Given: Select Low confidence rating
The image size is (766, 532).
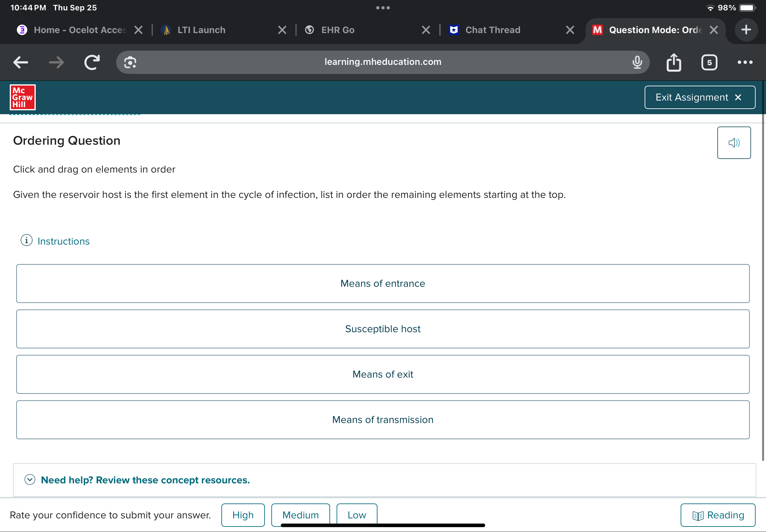Looking at the screenshot, I should (x=356, y=515).
